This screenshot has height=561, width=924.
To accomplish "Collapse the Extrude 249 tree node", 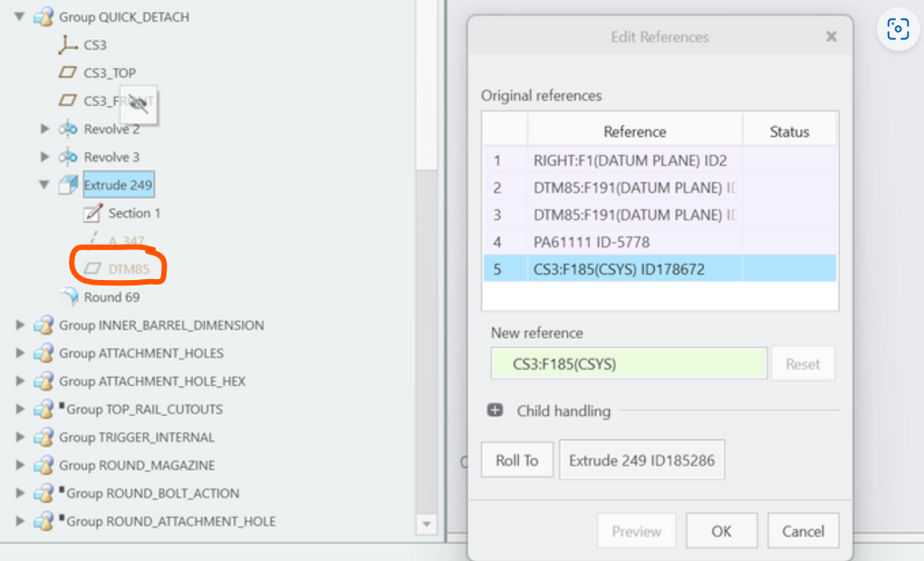I will coord(45,184).
